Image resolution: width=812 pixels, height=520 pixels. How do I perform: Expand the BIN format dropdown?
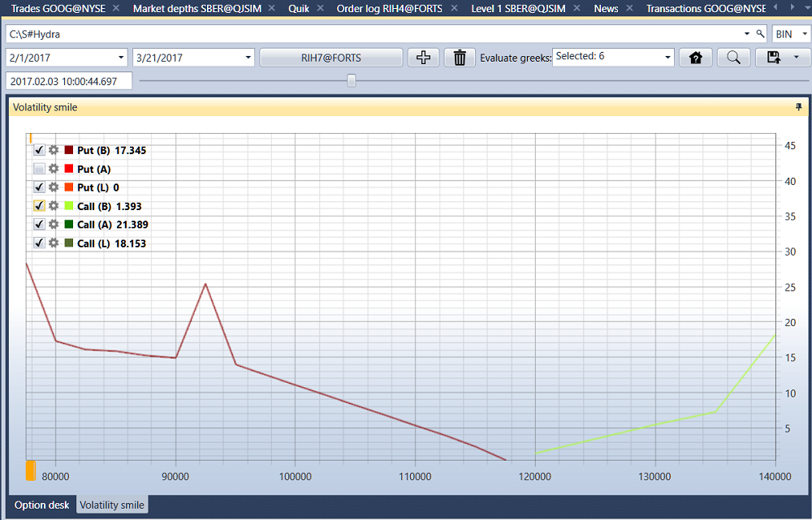pos(804,34)
